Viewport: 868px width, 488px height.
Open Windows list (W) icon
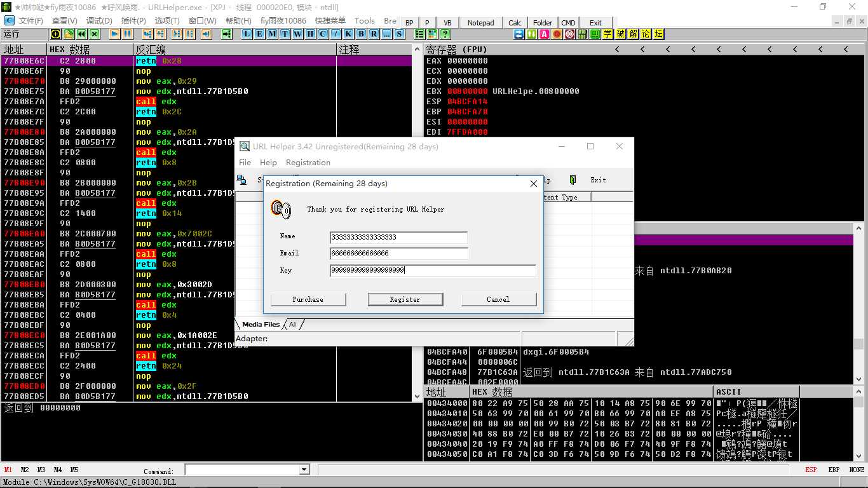pyautogui.click(x=298, y=34)
